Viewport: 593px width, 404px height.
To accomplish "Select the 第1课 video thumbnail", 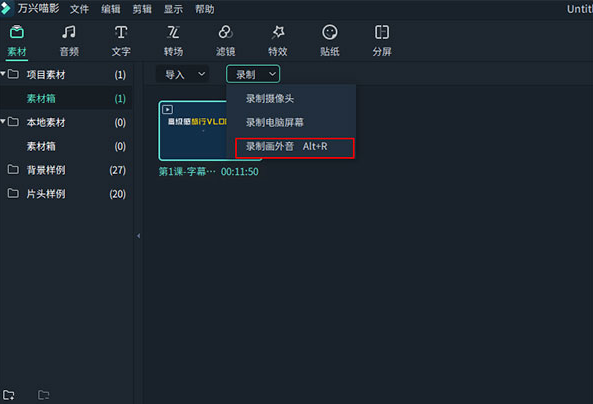I will (193, 131).
